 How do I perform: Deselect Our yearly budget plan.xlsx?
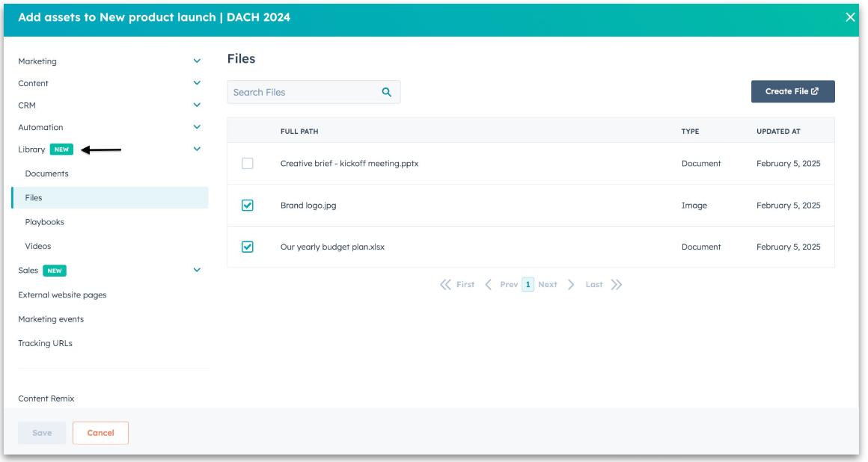tap(248, 247)
